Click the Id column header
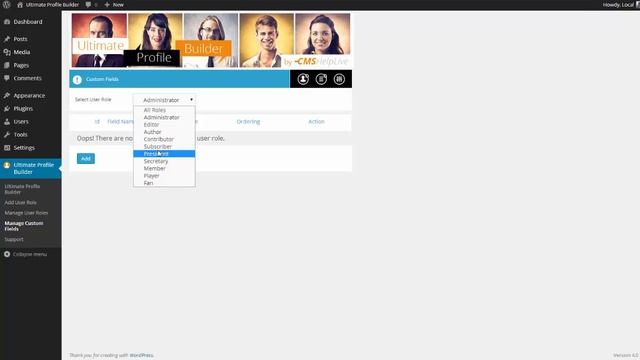The width and height of the screenshot is (640, 360). [x=97, y=122]
